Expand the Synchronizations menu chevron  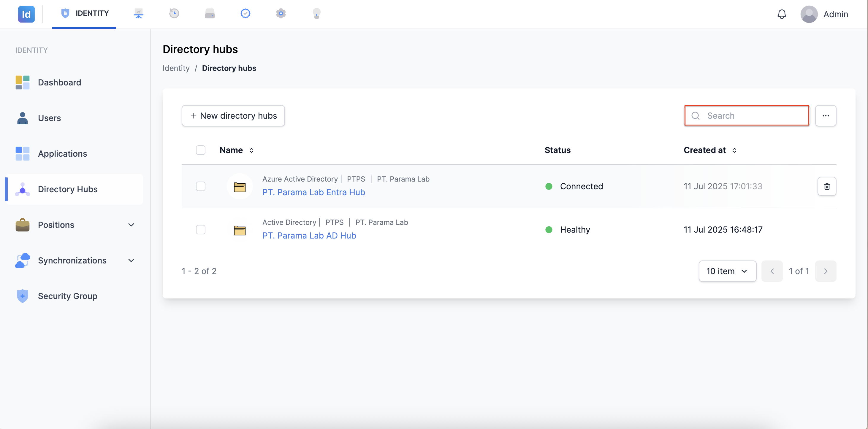click(132, 260)
